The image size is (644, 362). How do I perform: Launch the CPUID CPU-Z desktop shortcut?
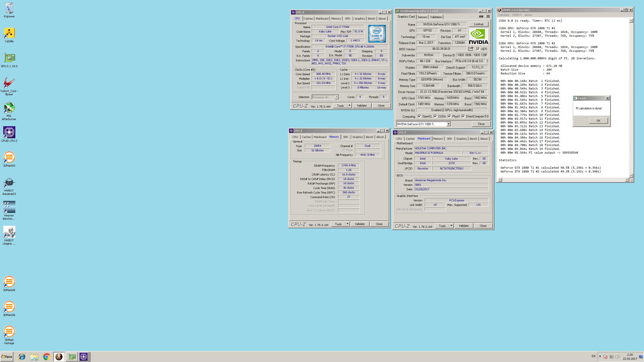pyautogui.click(x=9, y=134)
